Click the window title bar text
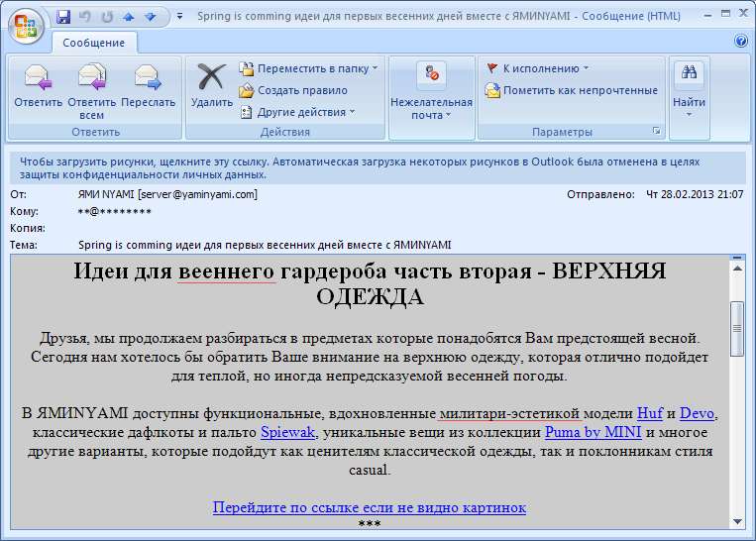The height and width of the screenshot is (541, 756). coord(438,17)
